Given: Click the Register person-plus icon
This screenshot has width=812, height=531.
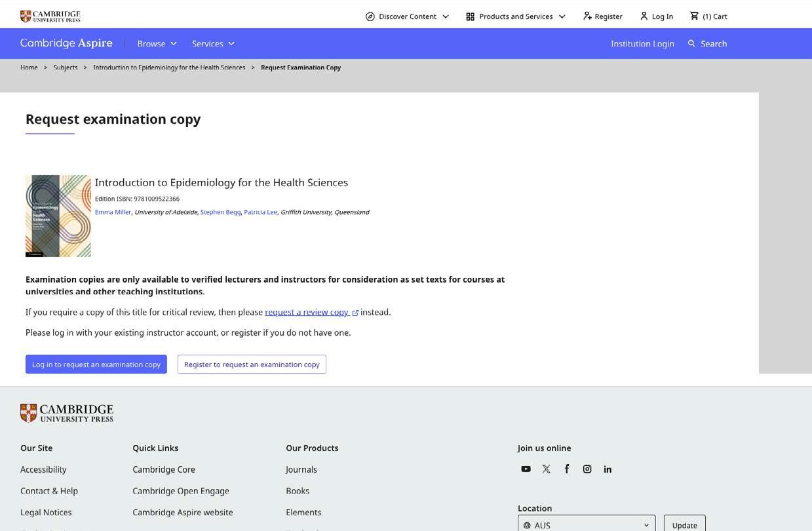Looking at the screenshot, I should 587,16.
